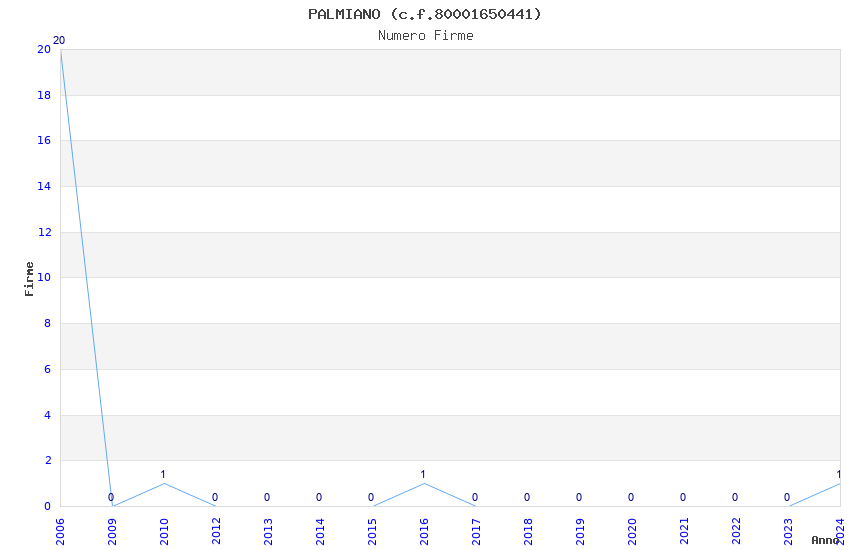
Task: Click the y-axis tick label 4
Action: click(48, 415)
